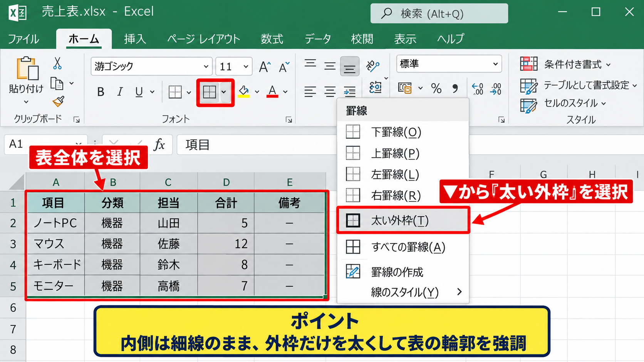The image size is (644, 362).
Task: Click the Cut scissors icon
Action: (57, 63)
